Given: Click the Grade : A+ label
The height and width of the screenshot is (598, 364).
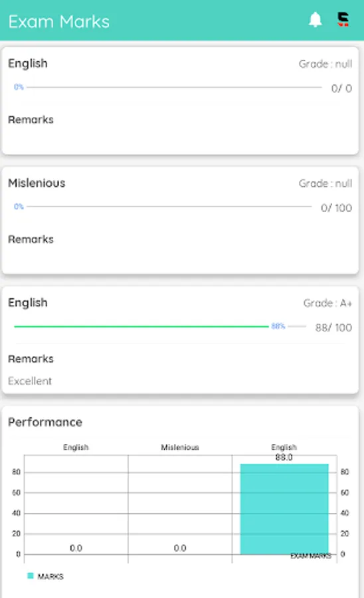Looking at the screenshot, I should click(327, 303).
